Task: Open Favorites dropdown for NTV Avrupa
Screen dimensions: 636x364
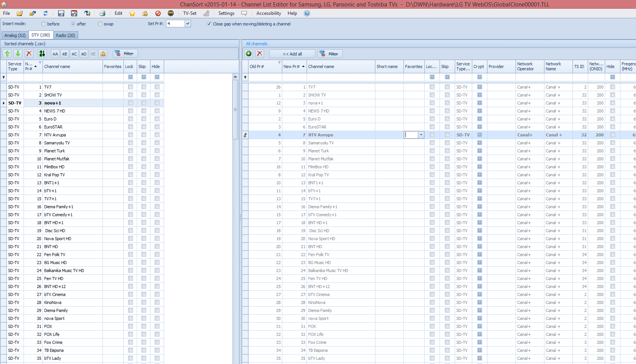Action: coord(421,135)
